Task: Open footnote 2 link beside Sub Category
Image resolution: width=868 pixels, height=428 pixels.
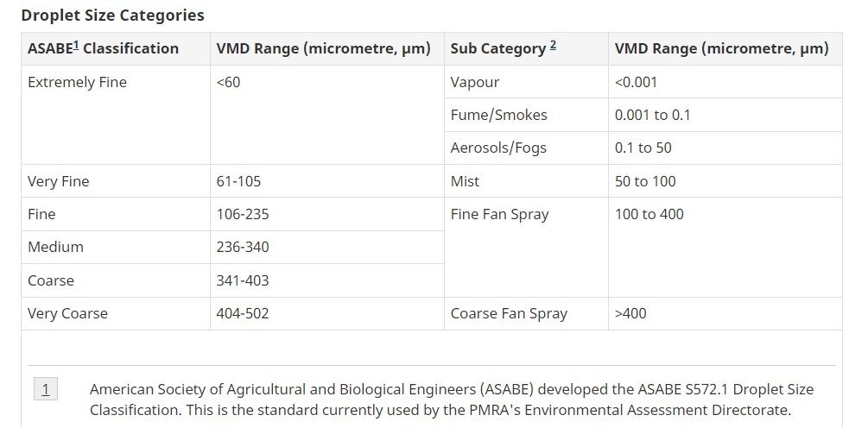Action: coord(553,46)
